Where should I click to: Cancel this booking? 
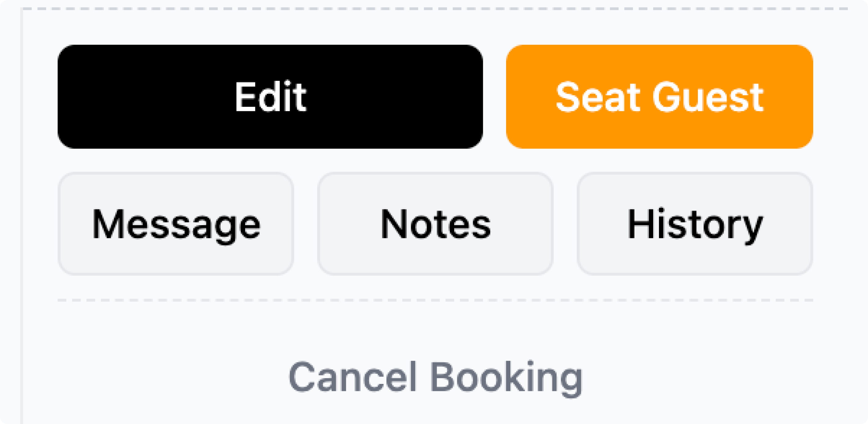[435, 377]
